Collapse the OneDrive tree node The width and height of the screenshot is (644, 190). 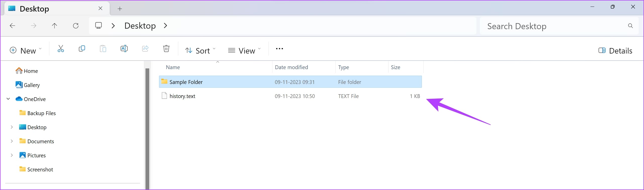pyautogui.click(x=8, y=99)
